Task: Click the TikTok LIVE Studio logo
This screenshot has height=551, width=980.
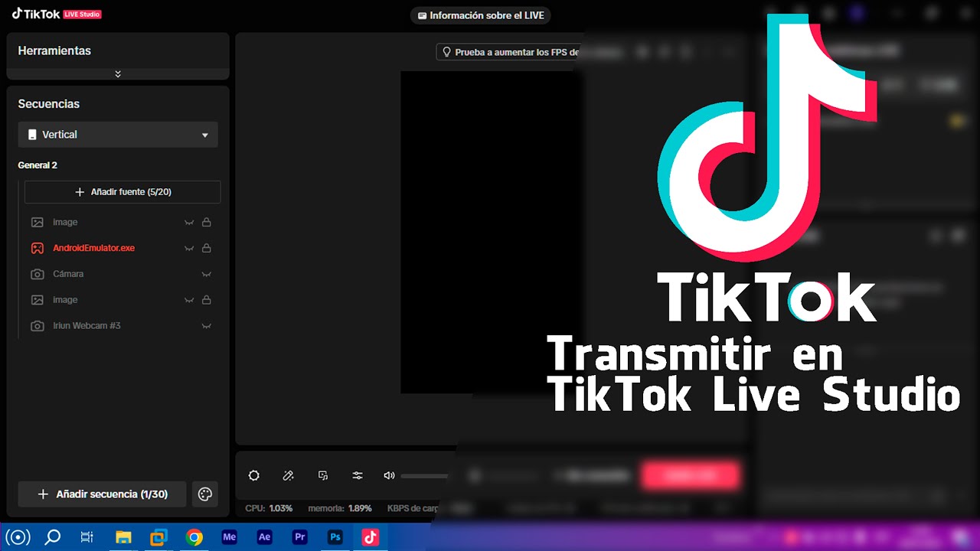Action: click(57, 14)
